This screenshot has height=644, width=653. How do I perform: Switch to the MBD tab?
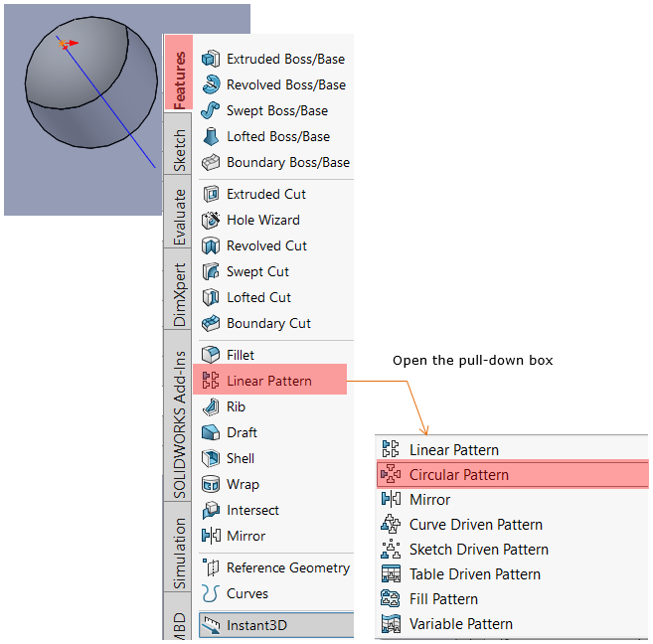[x=178, y=617]
